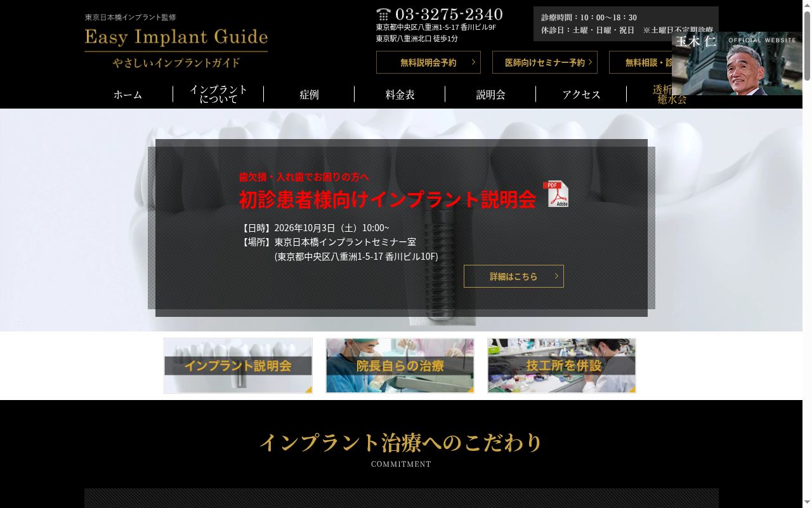Viewport: 812px width, 508px height.
Task: Click インプラント治療へのこだわり heading
Action: 401,443
